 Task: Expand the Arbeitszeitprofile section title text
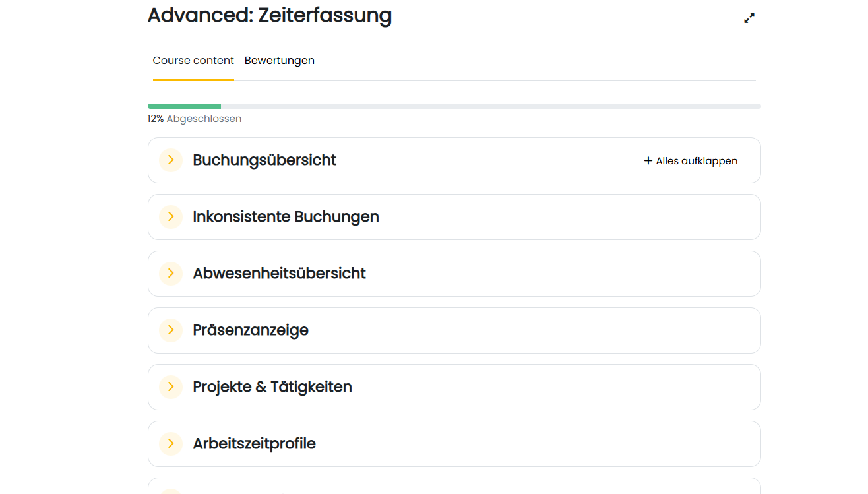tap(254, 444)
